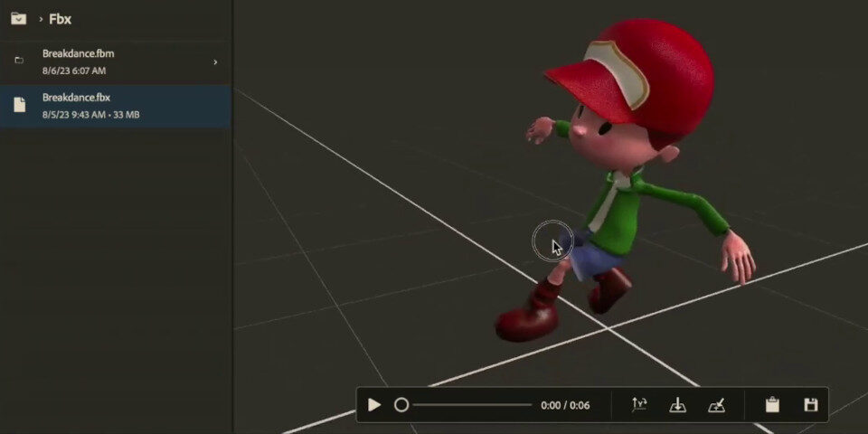Click the Fbx breadcrumb label
The width and height of the screenshot is (868, 434).
point(60,18)
